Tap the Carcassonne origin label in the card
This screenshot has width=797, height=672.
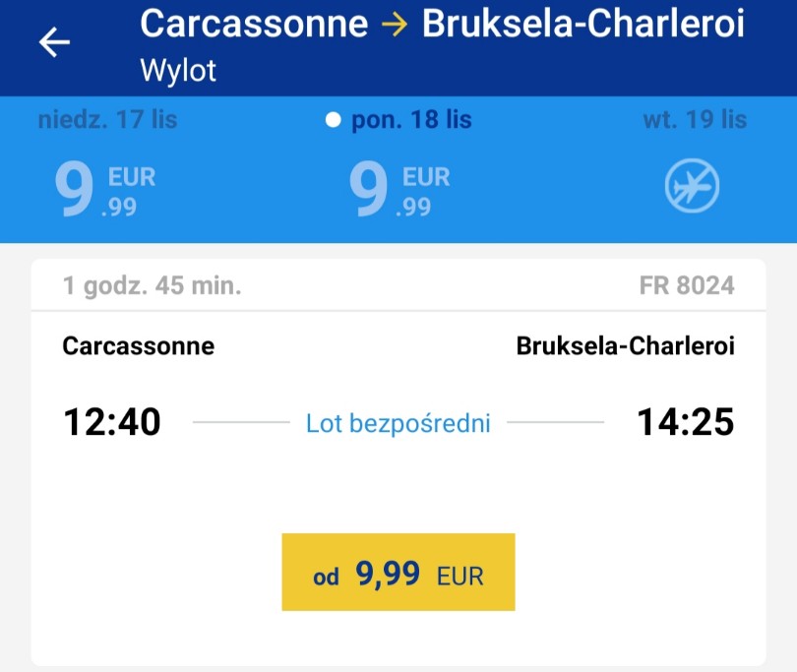139,346
